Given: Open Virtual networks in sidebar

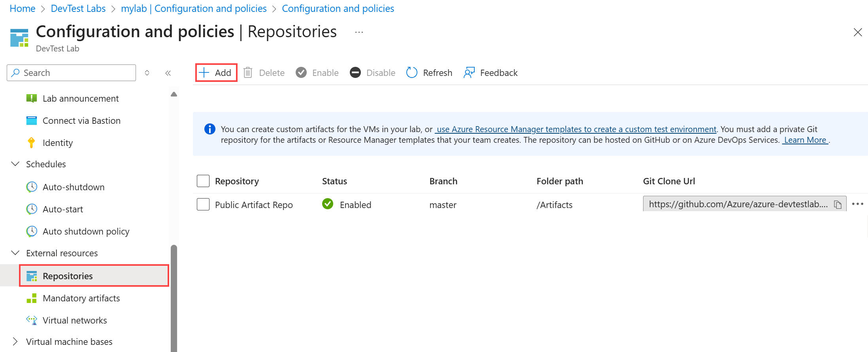Looking at the screenshot, I should [75, 320].
